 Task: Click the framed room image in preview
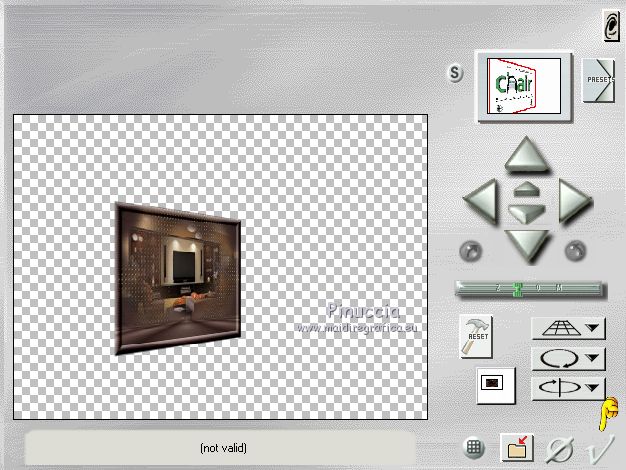point(178,279)
